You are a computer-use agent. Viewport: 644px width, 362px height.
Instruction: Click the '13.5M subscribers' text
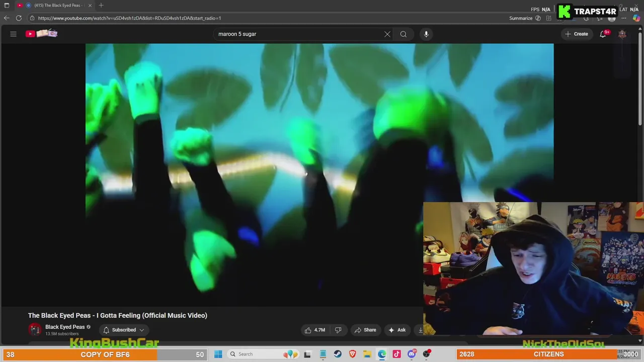pyautogui.click(x=62, y=334)
